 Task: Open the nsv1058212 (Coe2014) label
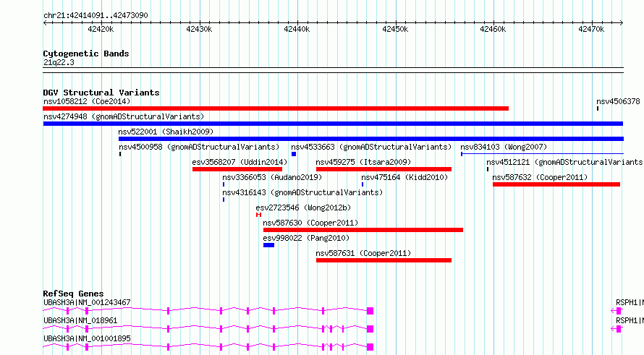pos(87,101)
